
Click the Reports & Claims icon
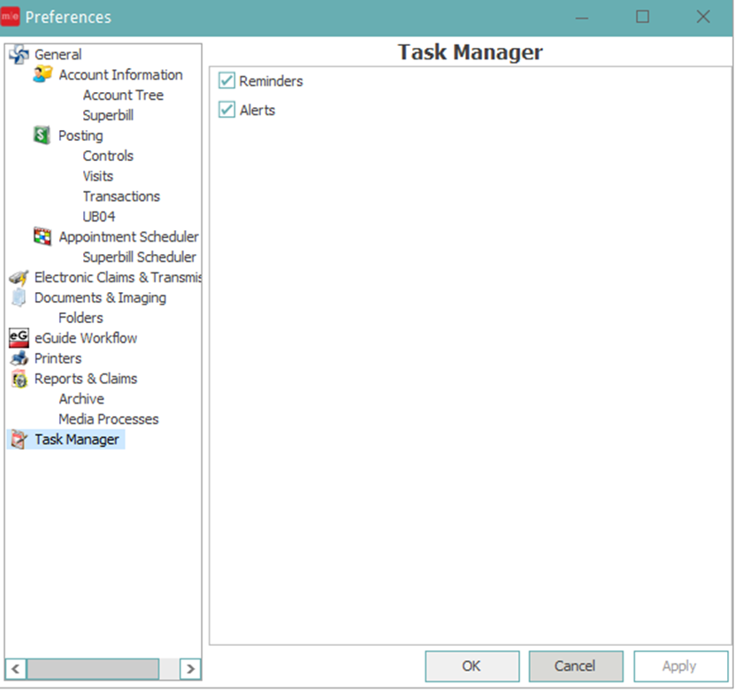[x=18, y=379]
